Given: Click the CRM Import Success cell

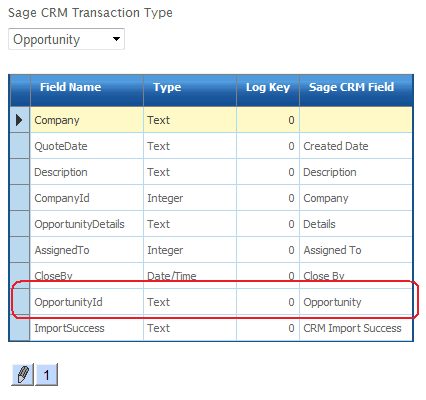Looking at the screenshot, I should [356, 328].
